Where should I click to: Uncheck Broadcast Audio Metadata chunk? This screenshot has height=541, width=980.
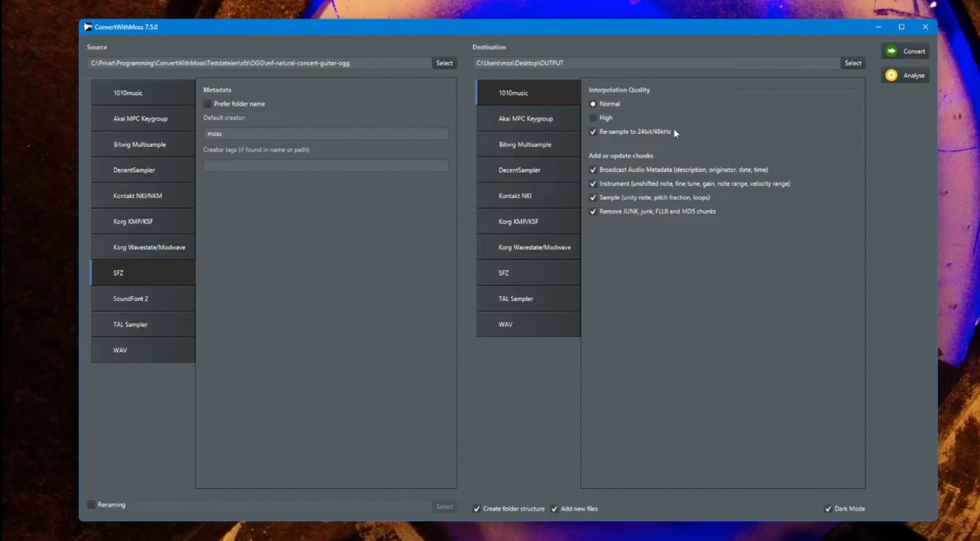[593, 169]
